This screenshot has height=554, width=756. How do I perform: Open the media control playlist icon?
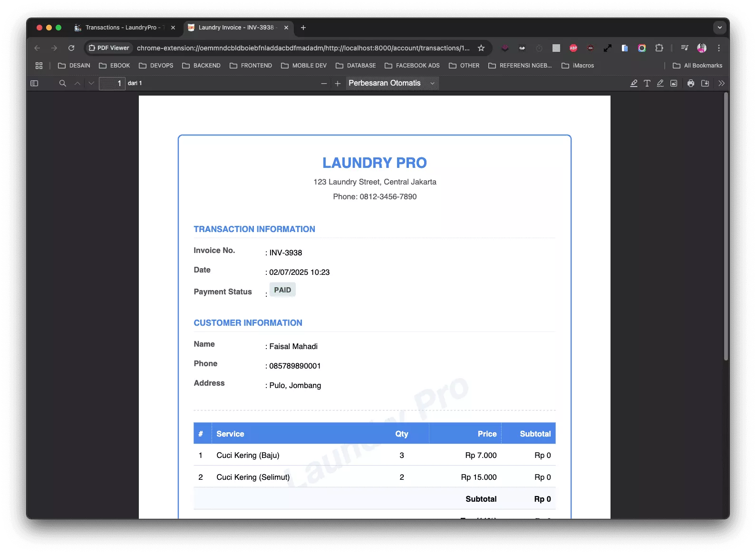tap(685, 48)
